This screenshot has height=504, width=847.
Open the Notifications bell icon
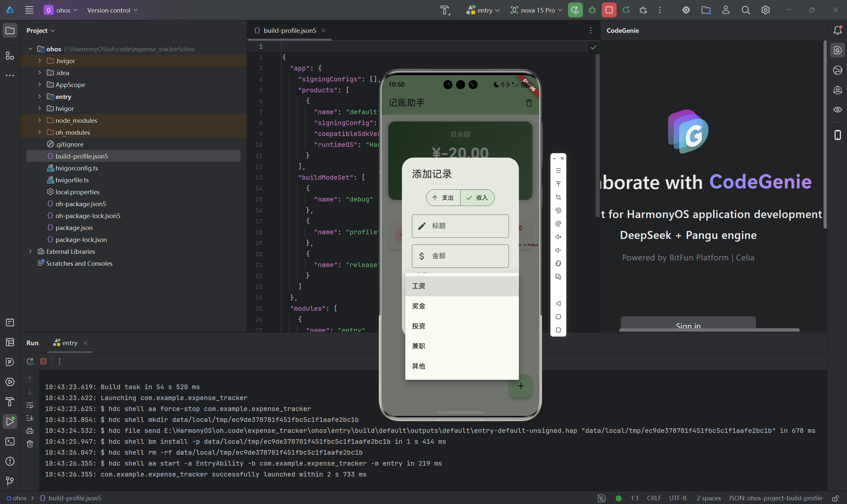coord(837,30)
